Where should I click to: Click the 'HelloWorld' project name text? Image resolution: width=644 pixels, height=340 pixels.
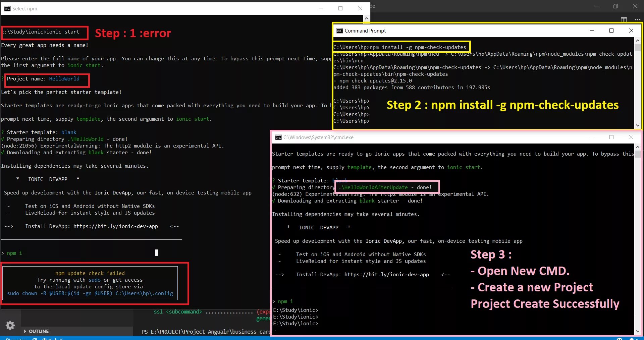click(64, 79)
